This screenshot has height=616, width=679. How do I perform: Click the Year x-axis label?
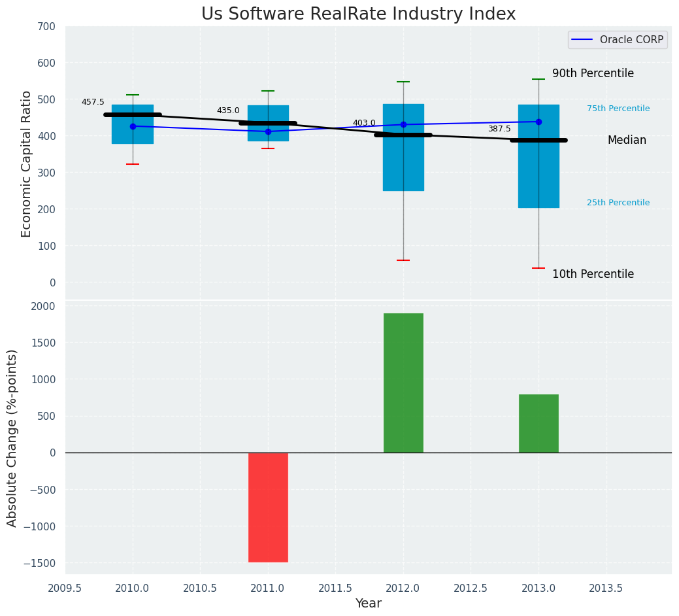click(368, 604)
